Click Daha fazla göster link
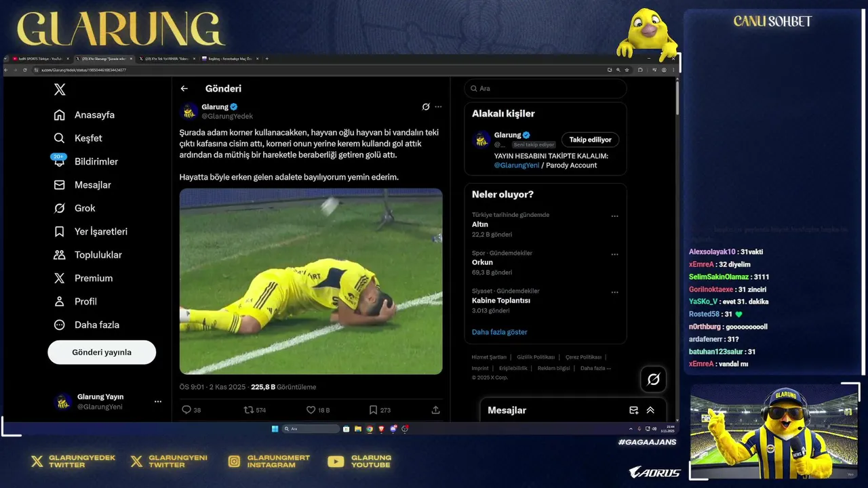Image resolution: width=868 pixels, height=488 pixels. pyautogui.click(x=499, y=332)
